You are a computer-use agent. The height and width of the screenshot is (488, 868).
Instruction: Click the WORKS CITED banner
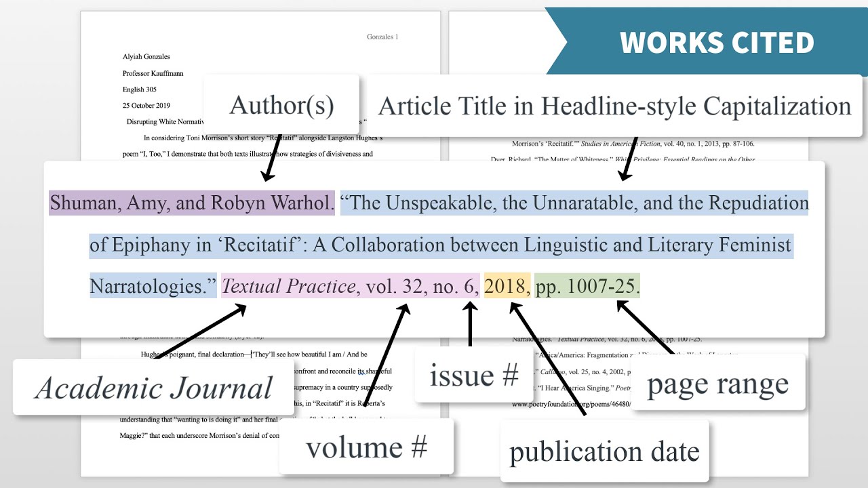click(x=715, y=42)
